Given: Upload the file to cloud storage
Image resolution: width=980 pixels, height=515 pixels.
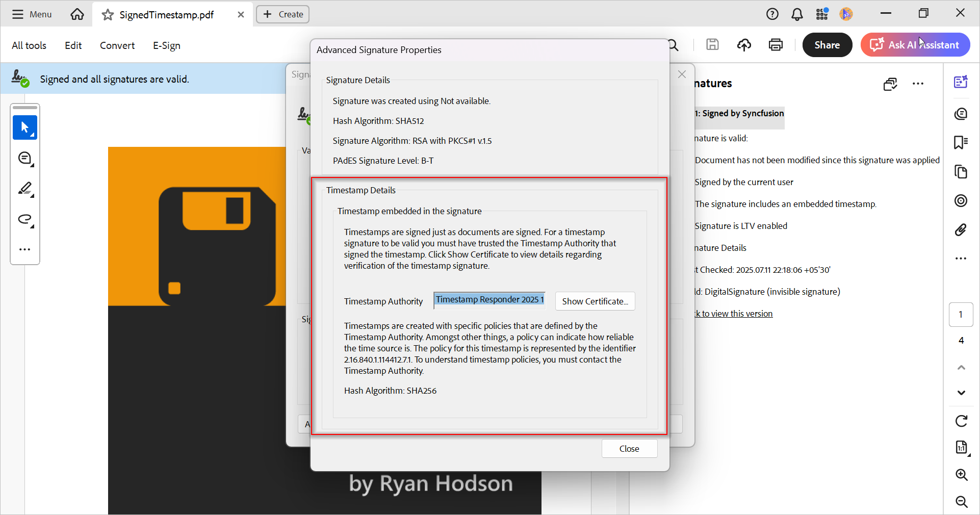Looking at the screenshot, I should pyautogui.click(x=743, y=45).
